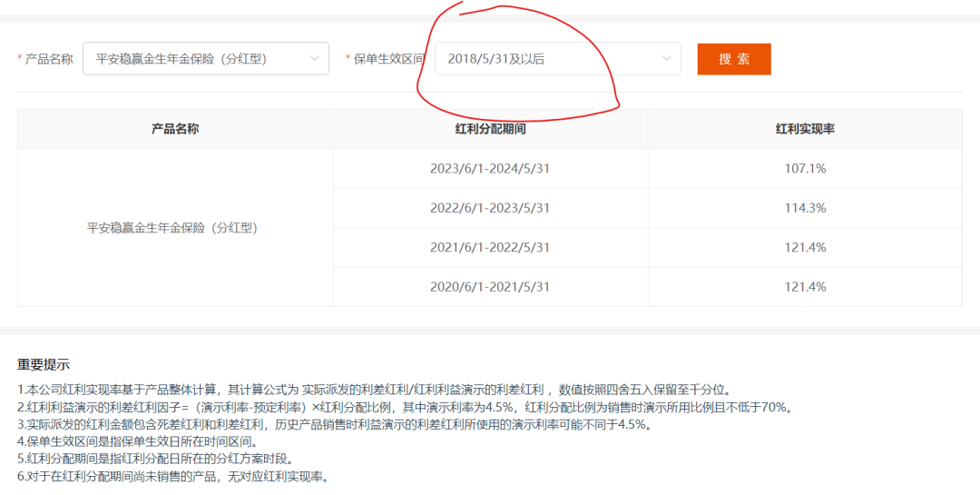Click note 5 defining 红利分配期间

click(x=155, y=459)
